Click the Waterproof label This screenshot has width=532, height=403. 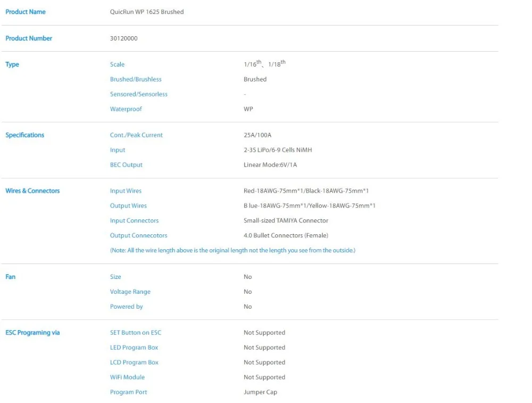pyautogui.click(x=126, y=109)
